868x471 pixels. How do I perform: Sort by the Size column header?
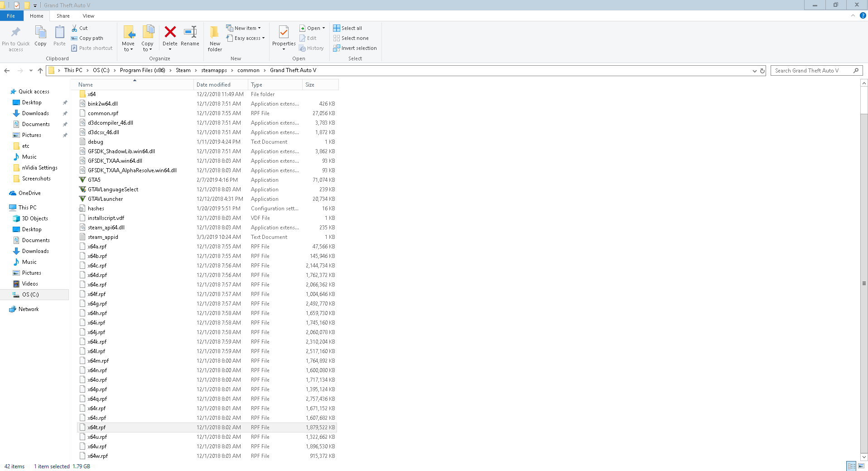(x=320, y=85)
